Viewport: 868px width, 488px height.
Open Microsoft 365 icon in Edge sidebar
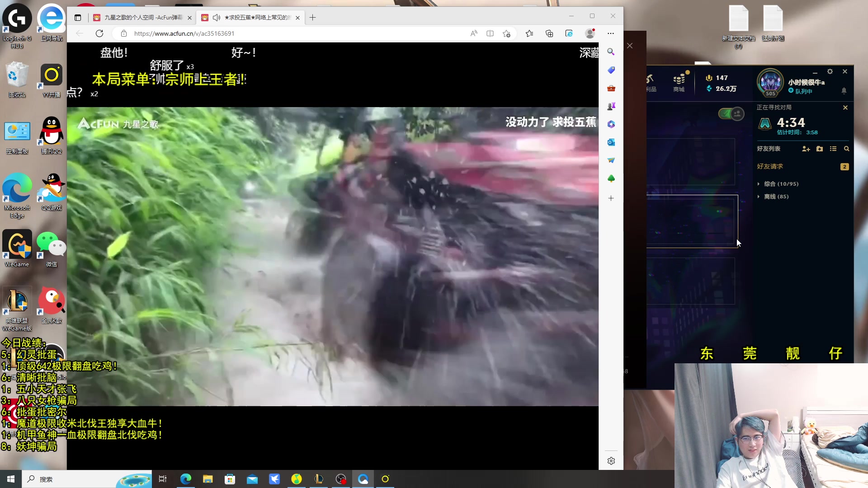[x=611, y=124]
